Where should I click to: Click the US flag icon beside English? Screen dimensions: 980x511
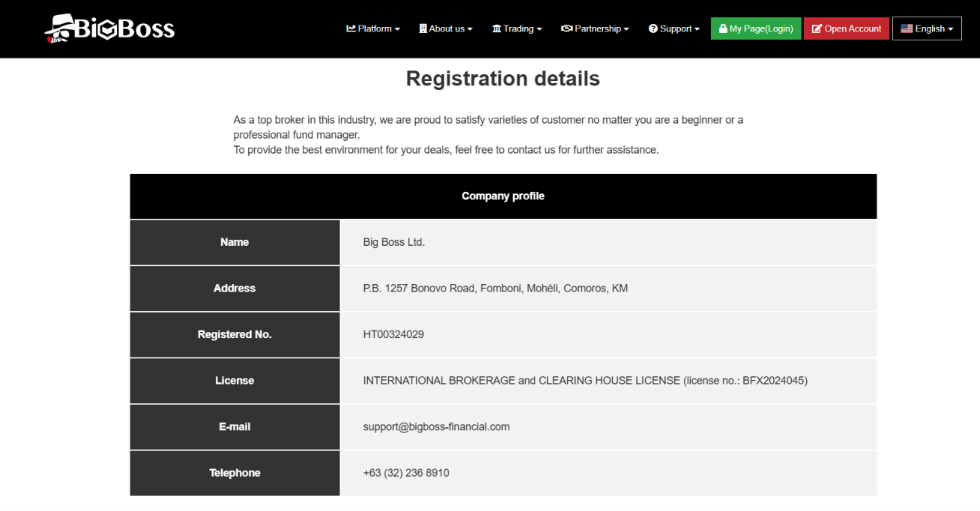907,28
